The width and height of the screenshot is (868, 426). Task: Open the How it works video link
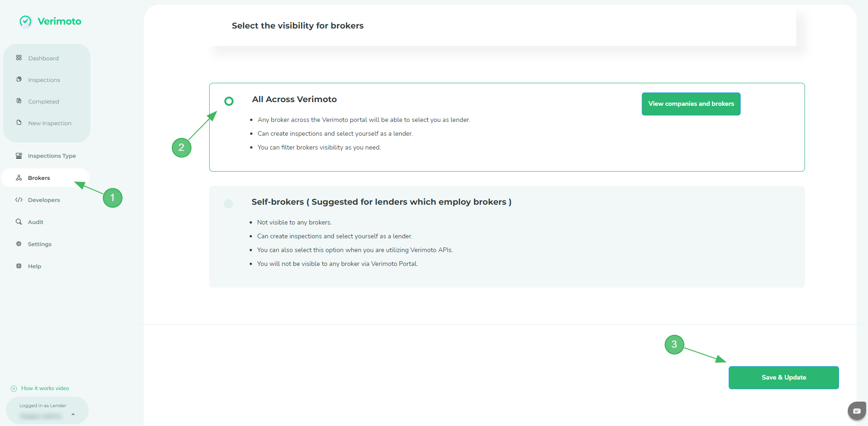point(45,389)
